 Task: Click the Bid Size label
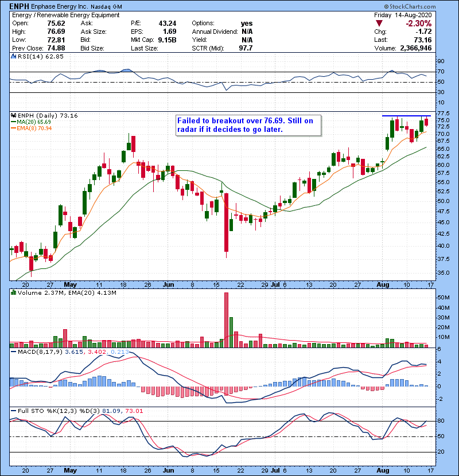[x=92, y=48]
